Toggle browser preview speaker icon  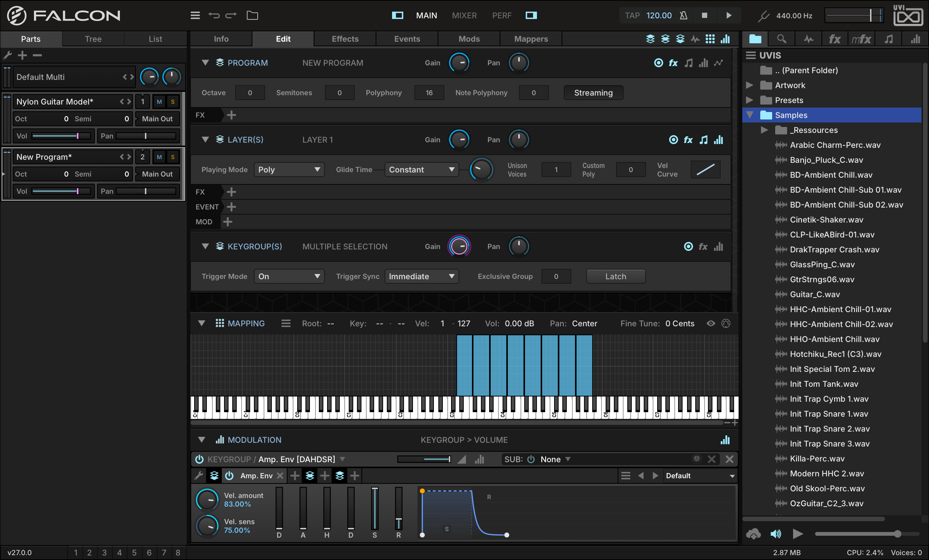776,533
